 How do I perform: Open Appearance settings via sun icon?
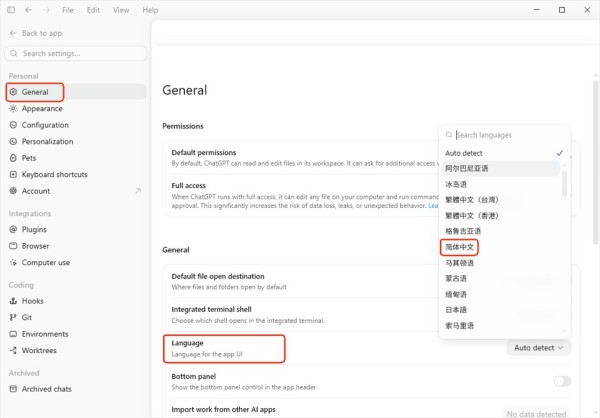pyautogui.click(x=13, y=109)
